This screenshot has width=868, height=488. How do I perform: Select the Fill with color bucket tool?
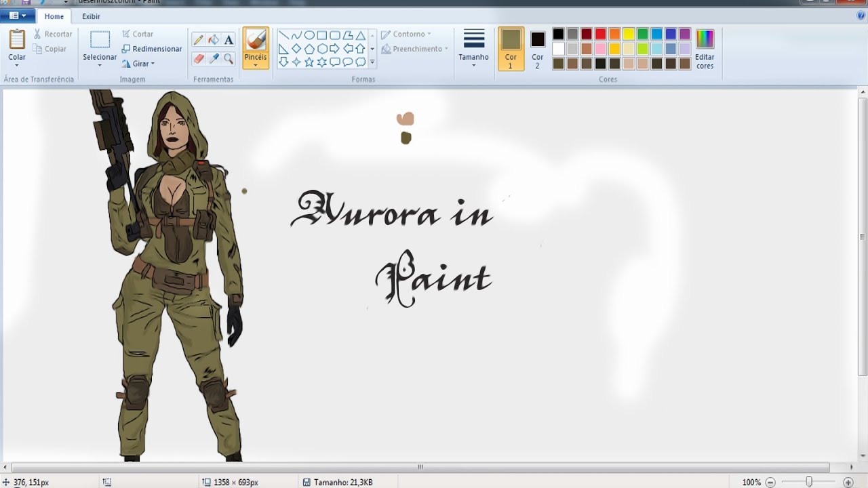[214, 39]
